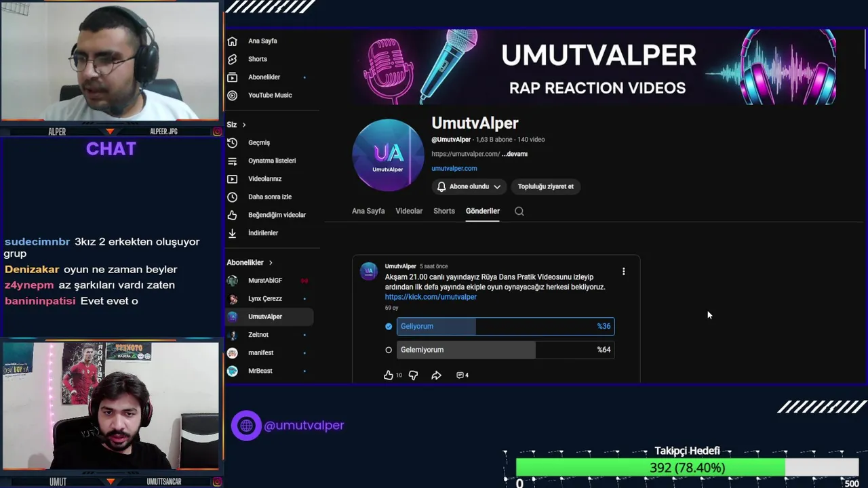Open the Beğendiğim videolar thumbs-up icon
This screenshot has width=868, height=488.
(x=232, y=215)
